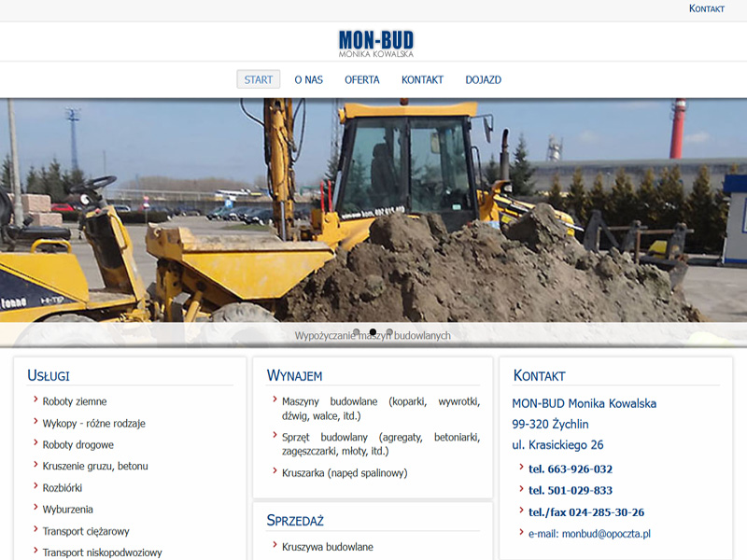Click the Wynajem section heading
The image size is (747, 560).
coord(294,375)
